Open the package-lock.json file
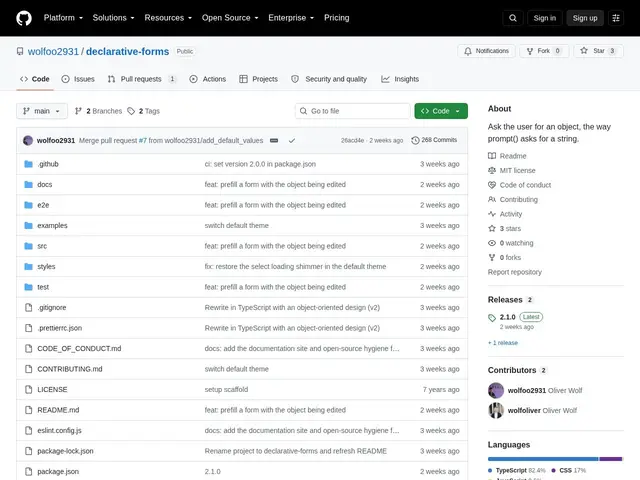The height and width of the screenshot is (480, 640). point(65,451)
